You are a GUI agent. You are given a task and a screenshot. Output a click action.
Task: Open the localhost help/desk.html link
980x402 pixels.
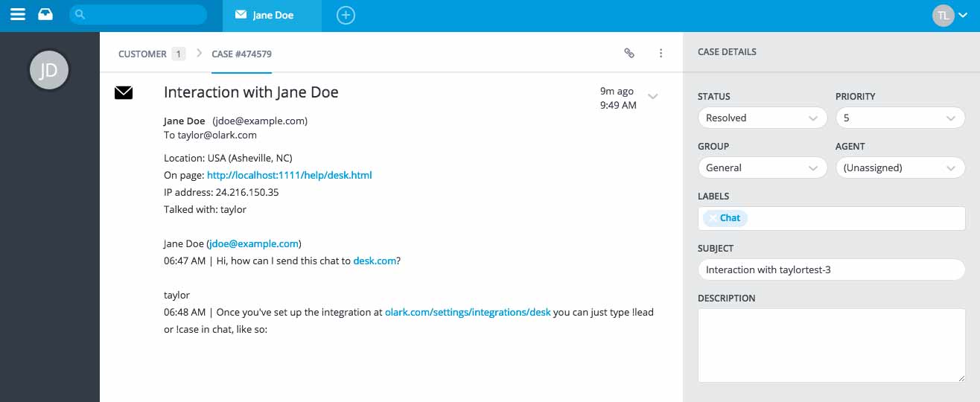(289, 175)
